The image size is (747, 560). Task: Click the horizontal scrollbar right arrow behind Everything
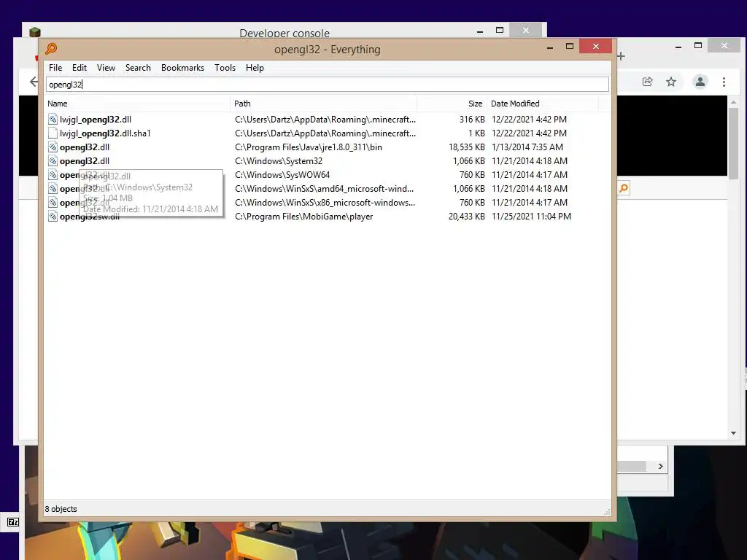tap(660, 466)
